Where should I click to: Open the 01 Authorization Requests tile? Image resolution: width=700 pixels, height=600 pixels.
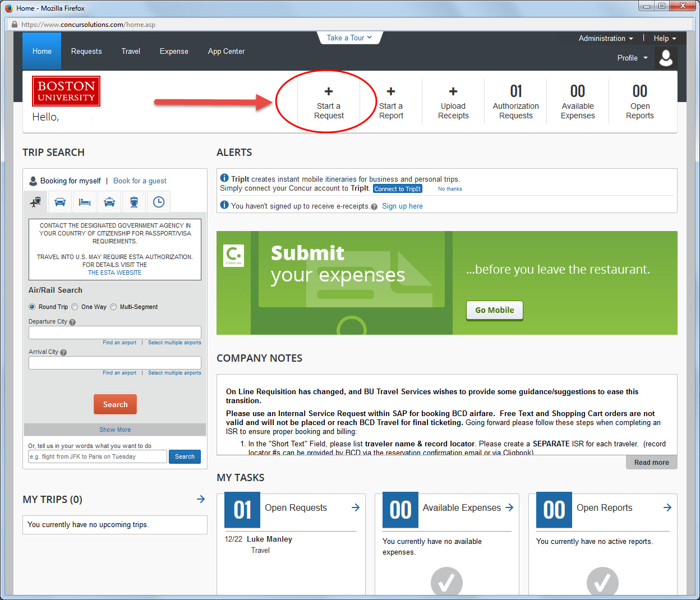516,101
